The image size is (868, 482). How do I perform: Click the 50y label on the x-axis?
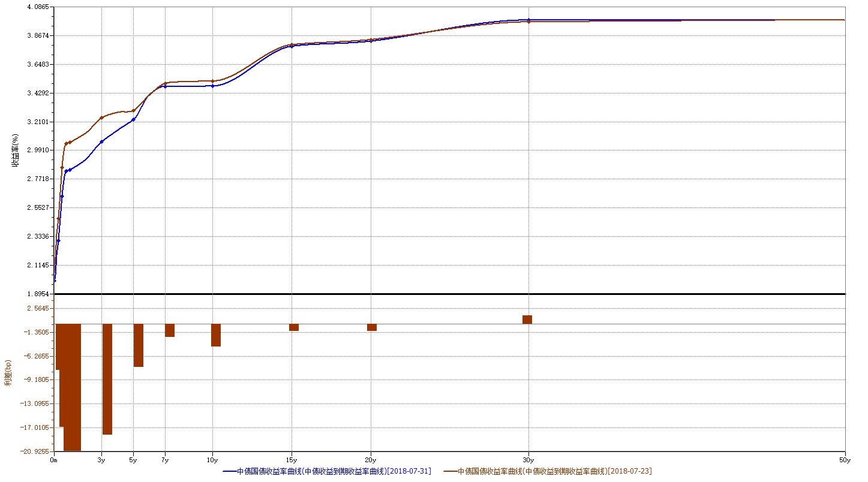[x=845, y=460]
